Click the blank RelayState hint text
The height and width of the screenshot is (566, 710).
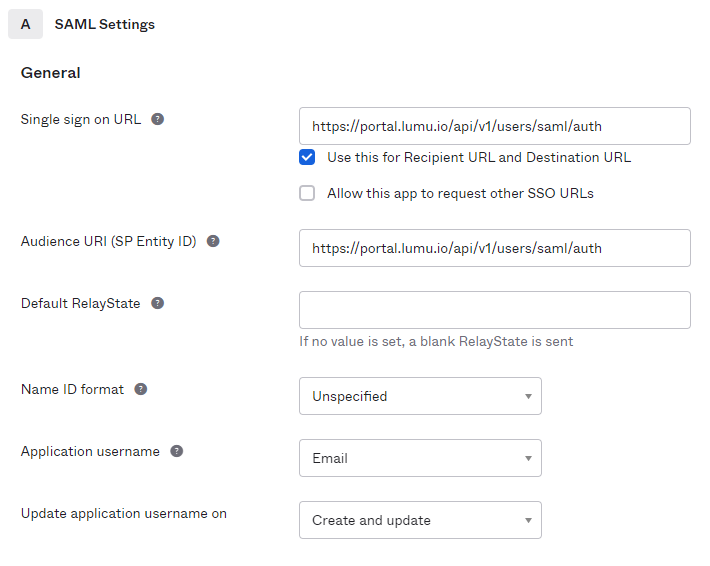tap(436, 341)
